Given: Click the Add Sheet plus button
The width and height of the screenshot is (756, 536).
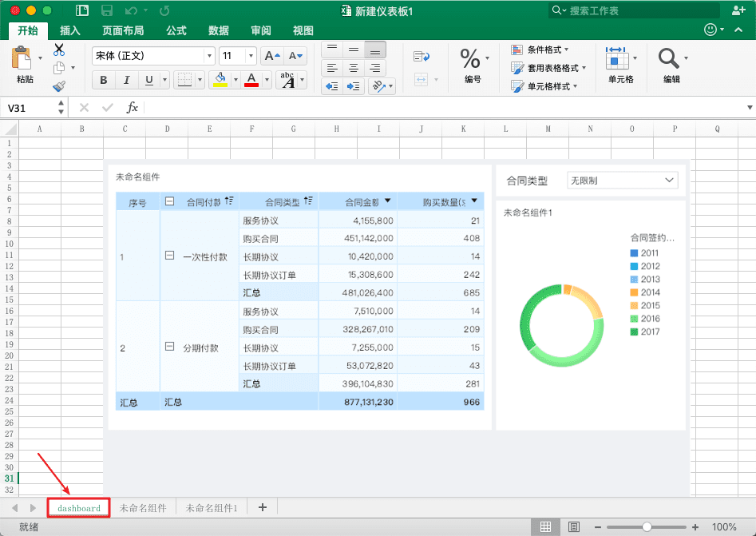Looking at the screenshot, I should point(262,507).
